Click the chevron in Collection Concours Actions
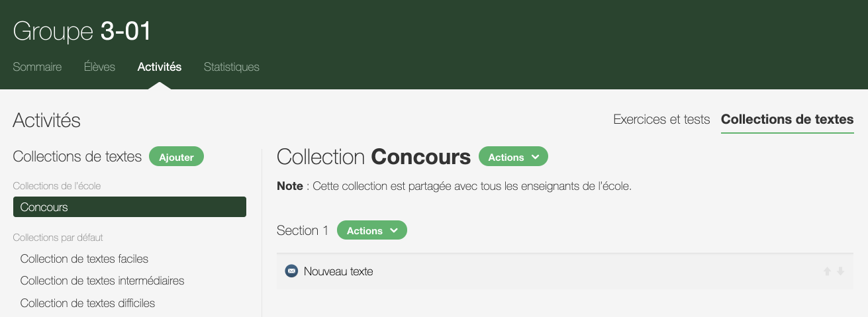Screen dimensions: 868x317 (x=536, y=158)
